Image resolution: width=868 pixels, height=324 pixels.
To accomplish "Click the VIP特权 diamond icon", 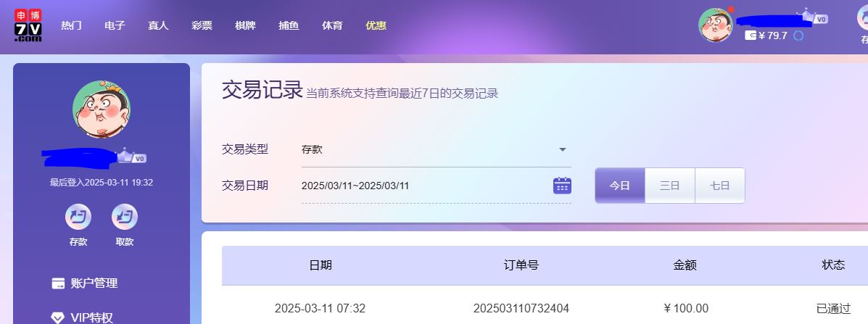I will (58, 317).
